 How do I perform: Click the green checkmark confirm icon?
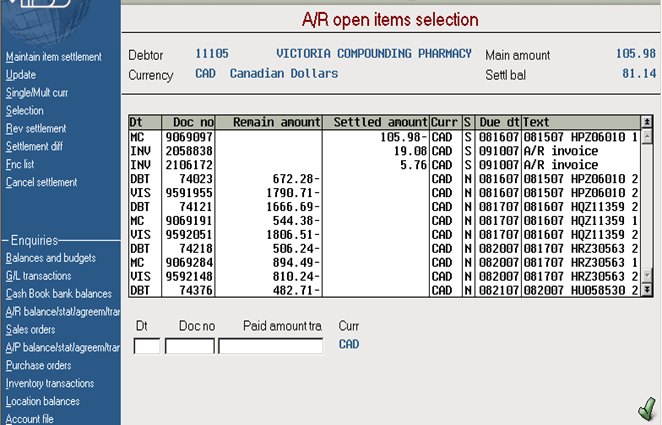point(647,408)
